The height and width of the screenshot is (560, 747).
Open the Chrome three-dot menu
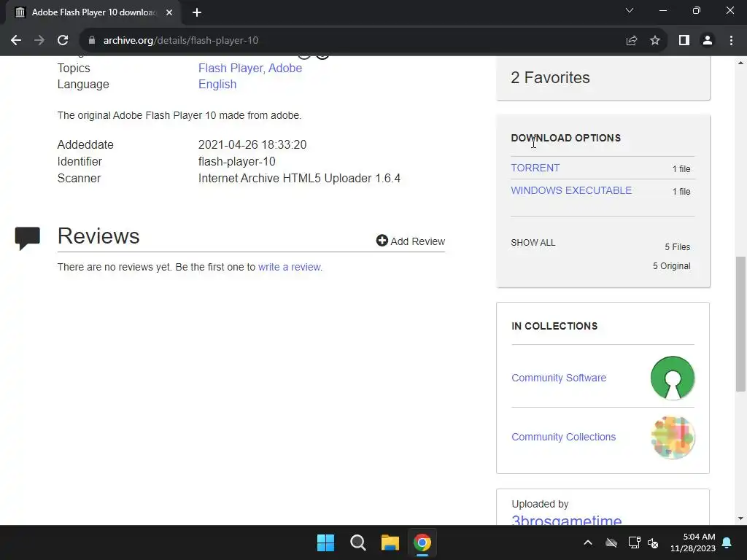tap(731, 41)
